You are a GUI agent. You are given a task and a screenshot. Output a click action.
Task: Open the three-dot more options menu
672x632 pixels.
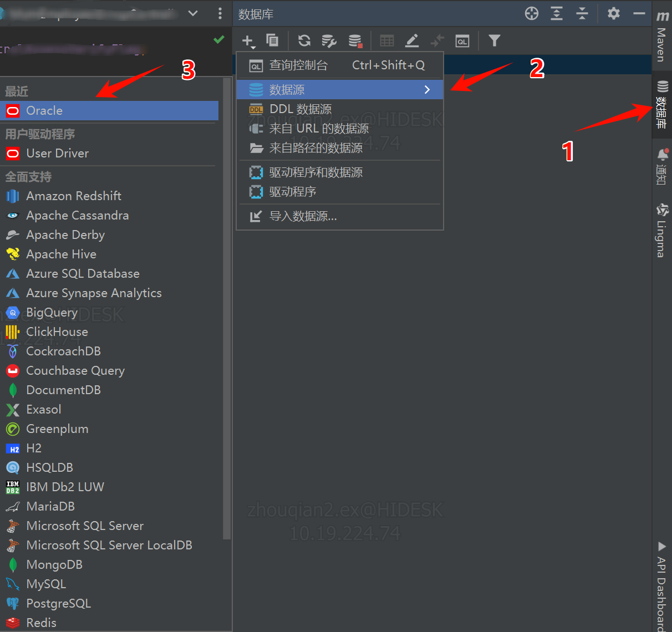220,13
